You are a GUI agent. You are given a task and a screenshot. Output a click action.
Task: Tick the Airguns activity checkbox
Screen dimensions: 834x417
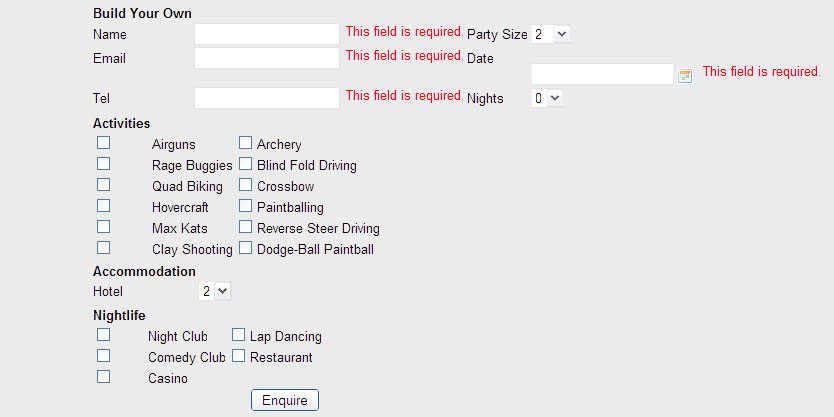point(103,143)
